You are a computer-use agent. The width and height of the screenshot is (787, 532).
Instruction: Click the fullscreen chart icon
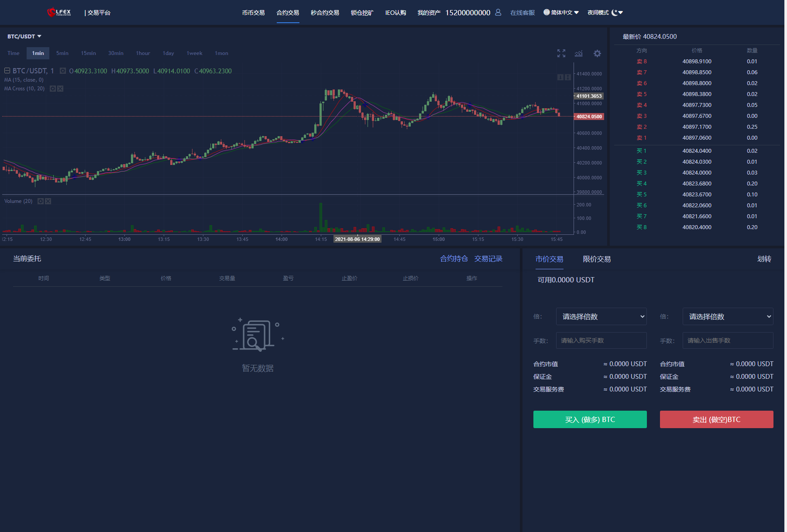tap(561, 53)
